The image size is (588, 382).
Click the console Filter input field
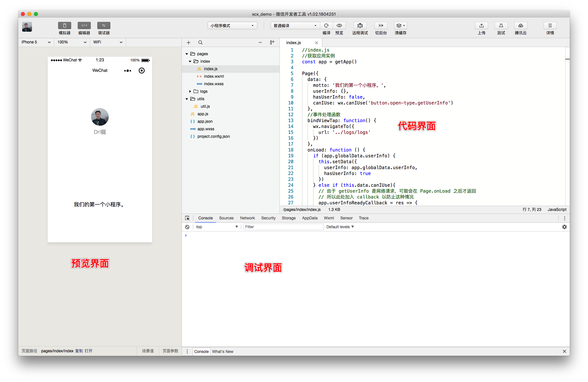click(283, 227)
